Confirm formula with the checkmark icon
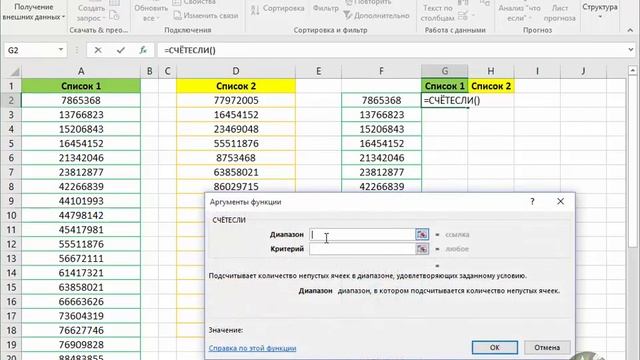Screen dimensions: 640x360 coord(120,50)
